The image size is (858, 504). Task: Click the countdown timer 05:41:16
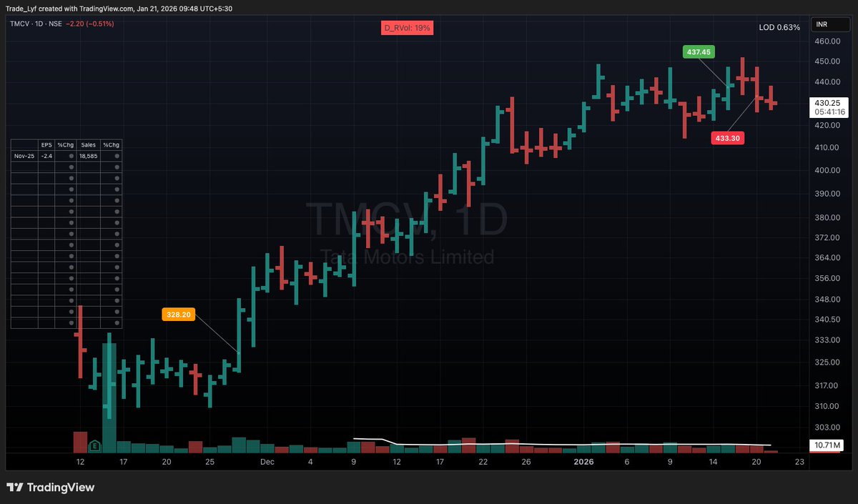coord(830,112)
